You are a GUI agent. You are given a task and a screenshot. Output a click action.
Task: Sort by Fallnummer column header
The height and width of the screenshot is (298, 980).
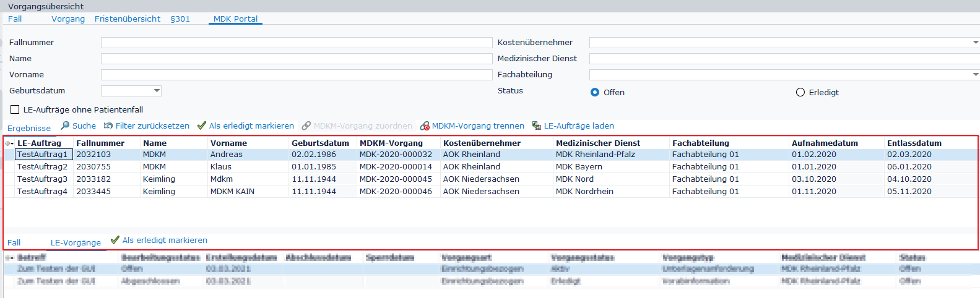(x=100, y=143)
